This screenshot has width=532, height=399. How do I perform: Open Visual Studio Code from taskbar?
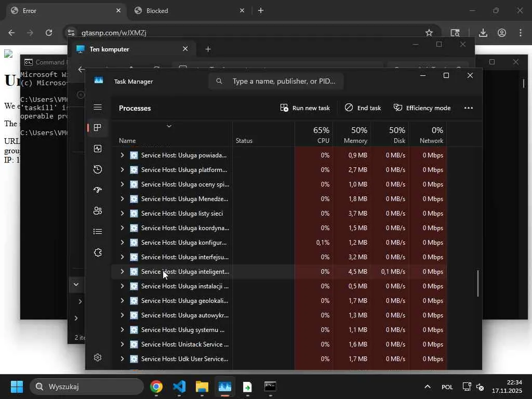(x=179, y=387)
